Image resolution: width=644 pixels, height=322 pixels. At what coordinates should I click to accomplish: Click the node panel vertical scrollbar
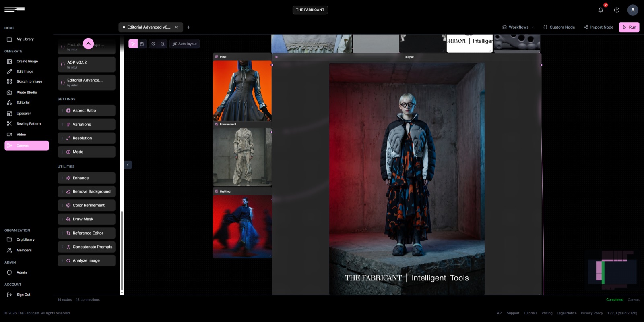pos(122,250)
